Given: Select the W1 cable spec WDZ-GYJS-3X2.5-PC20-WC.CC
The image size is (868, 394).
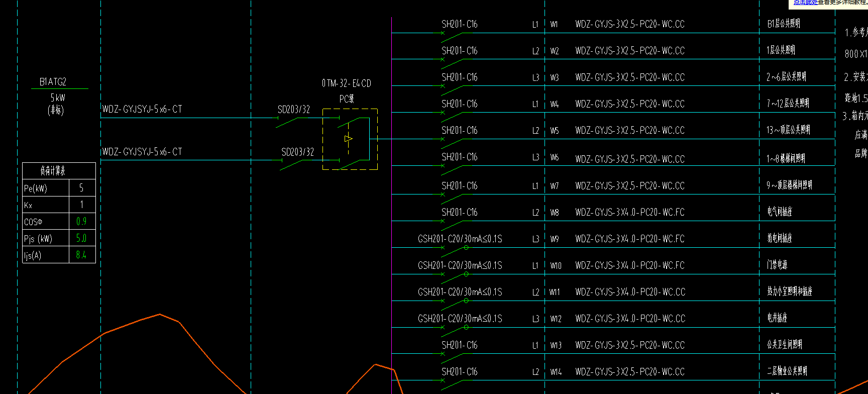Looking at the screenshot, I should point(630,24).
